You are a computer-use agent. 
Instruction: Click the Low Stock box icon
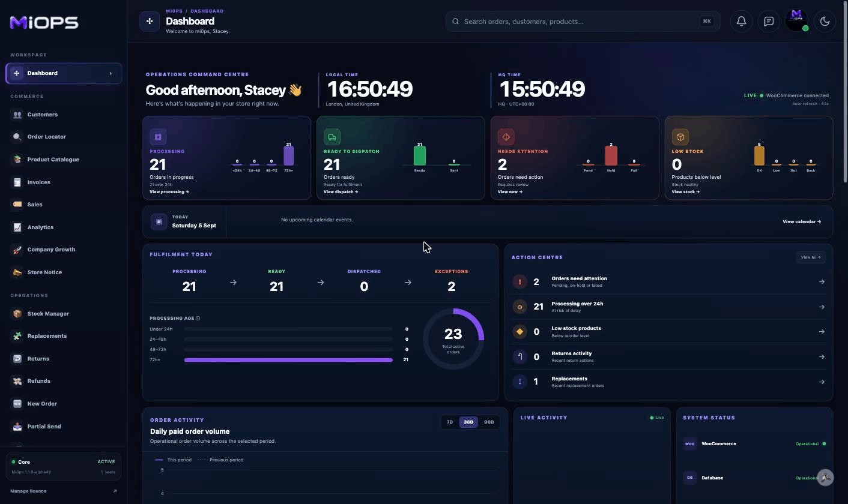pos(680,137)
